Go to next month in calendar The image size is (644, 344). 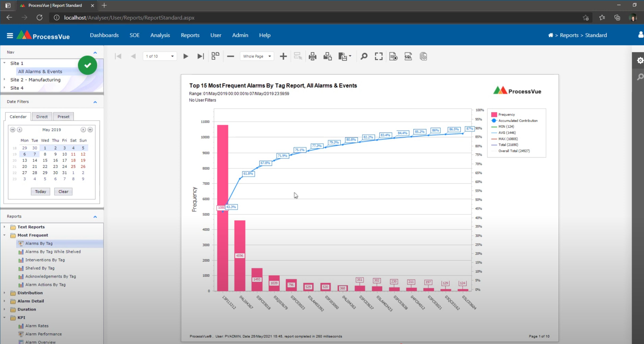[83, 130]
